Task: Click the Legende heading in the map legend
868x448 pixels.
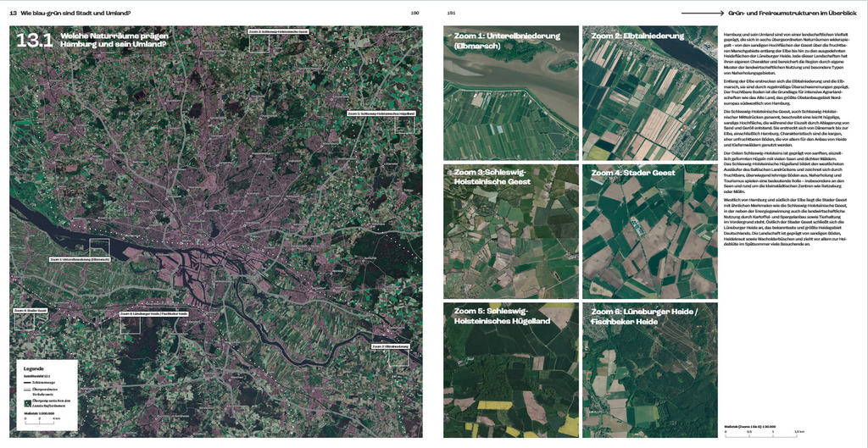Action: 33,369
